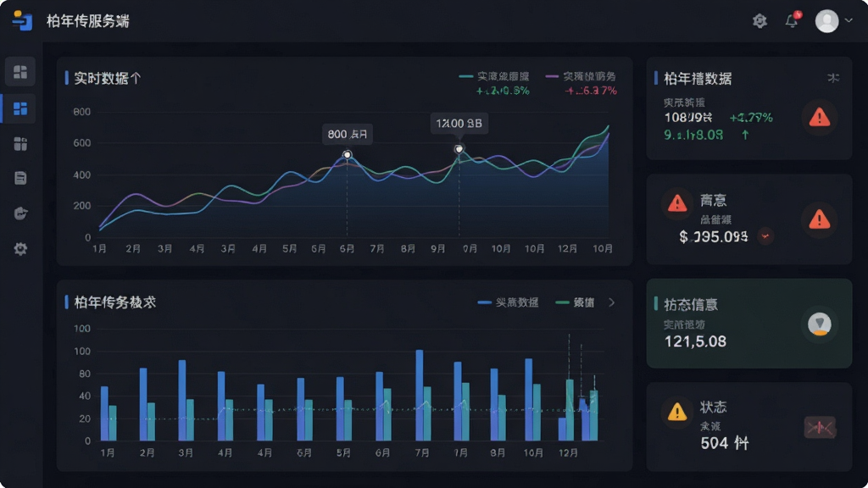The height and width of the screenshot is (488, 868).
Task: Check notifications using the bell icon
Action: pyautogui.click(x=793, y=20)
